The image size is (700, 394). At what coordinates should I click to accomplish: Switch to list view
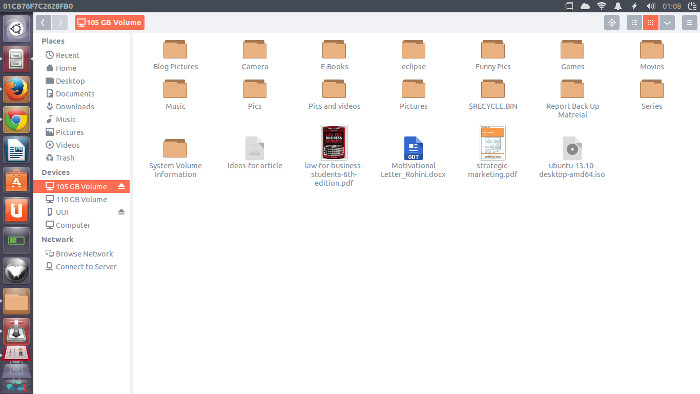pos(634,22)
